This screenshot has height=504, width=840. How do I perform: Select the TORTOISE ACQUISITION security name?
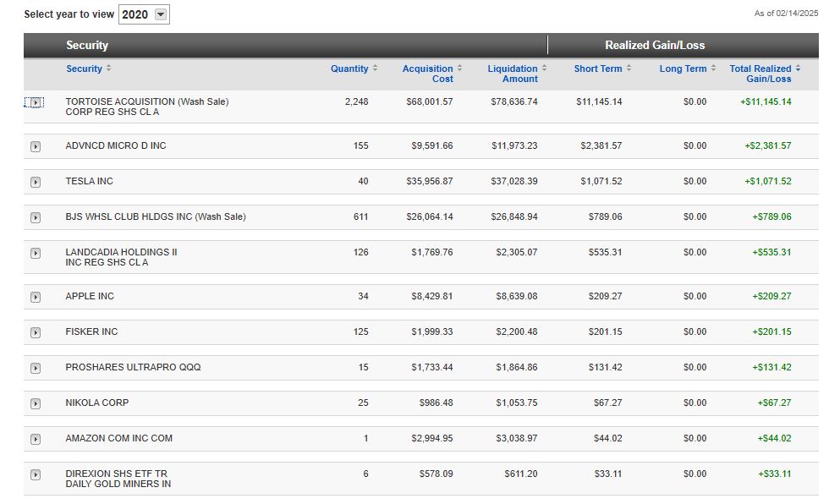point(147,107)
